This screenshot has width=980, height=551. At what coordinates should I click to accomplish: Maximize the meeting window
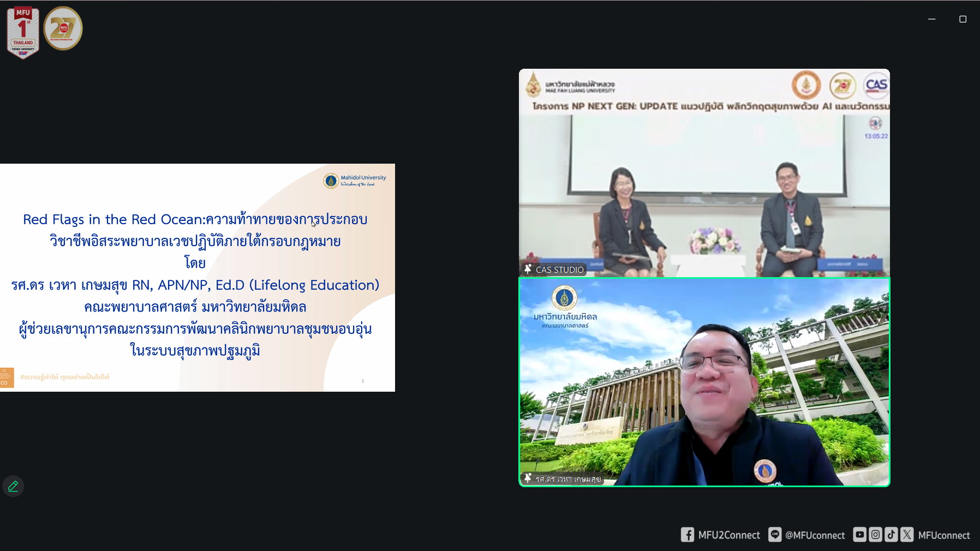click(x=963, y=19)
